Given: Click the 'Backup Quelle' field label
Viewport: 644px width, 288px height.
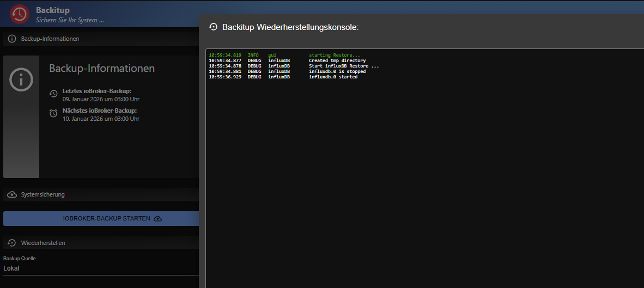Looking at the screenshot, I should point(20,259).
